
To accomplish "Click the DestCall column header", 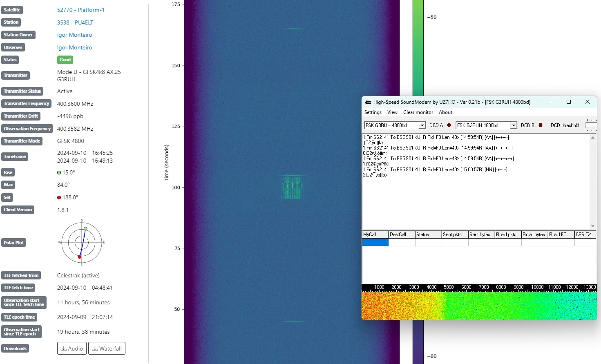I will pyautogui.click(x=402, y=234).
